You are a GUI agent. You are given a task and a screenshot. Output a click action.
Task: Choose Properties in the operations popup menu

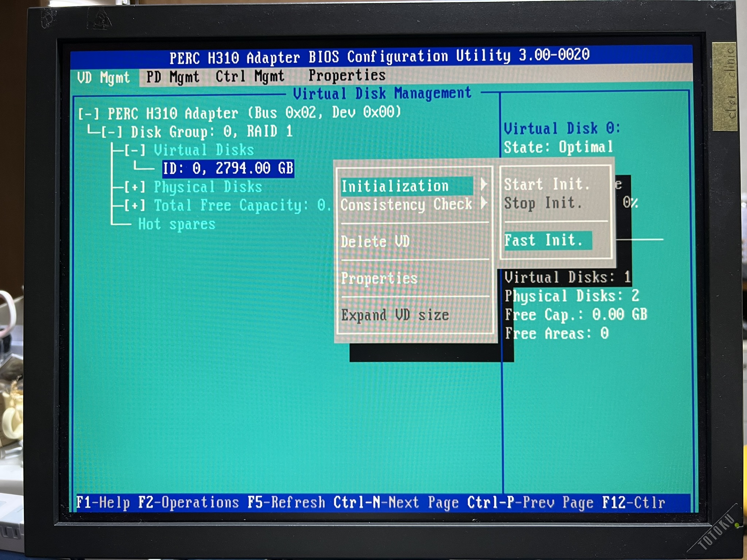[379, 279]
